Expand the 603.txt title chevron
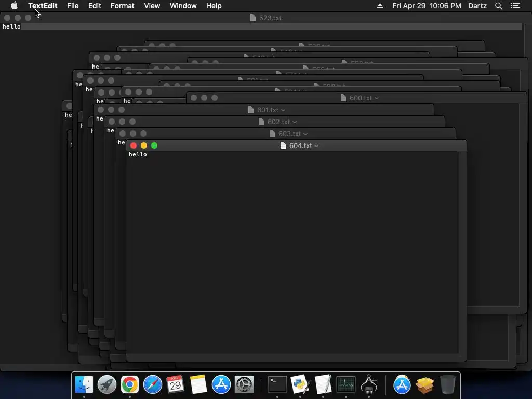The image size is (532, 399). 305,134
